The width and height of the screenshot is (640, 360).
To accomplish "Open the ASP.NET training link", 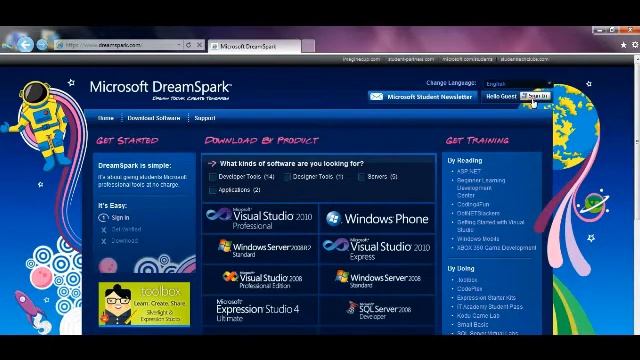I will coord(469,171).
